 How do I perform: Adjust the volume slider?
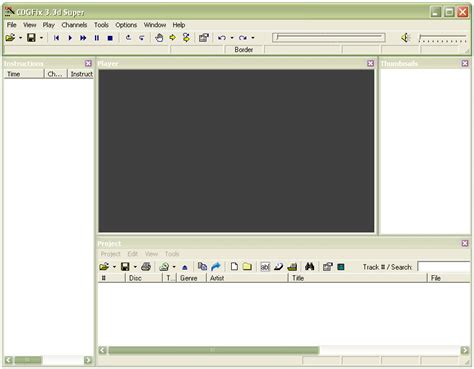pyautogui.click(x=443, y=38)
